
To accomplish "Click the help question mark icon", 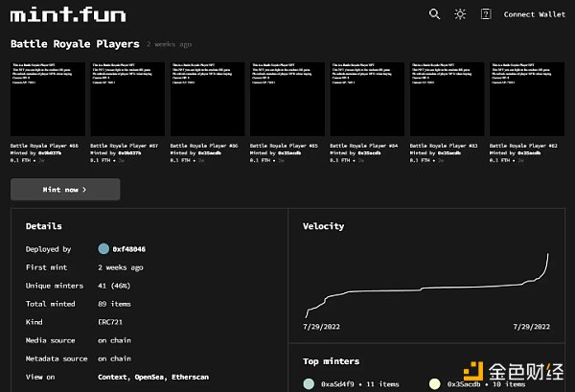I will tap(486, 14).
